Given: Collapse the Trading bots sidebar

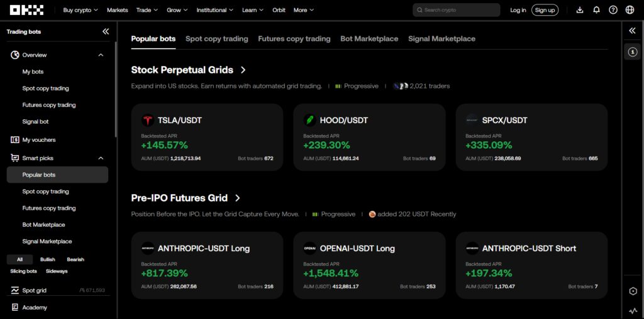Looking at the screenshot, I should tap(106, 31).
